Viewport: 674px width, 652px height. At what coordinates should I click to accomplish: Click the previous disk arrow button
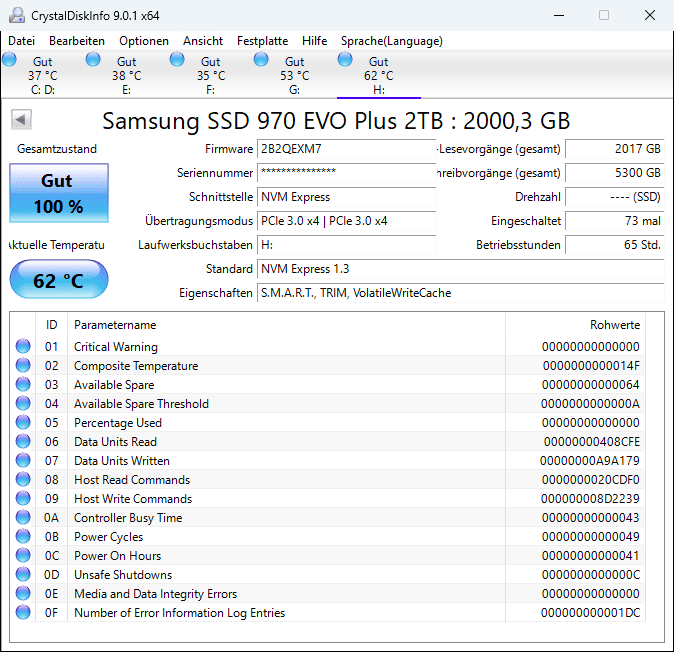[x=21, y=120]
